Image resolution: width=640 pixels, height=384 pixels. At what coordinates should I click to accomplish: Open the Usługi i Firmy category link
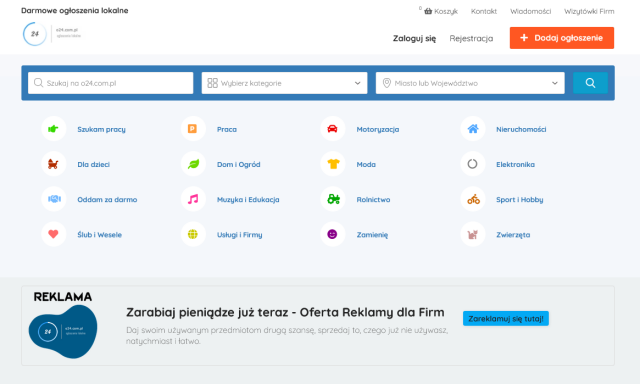(239, 235)
